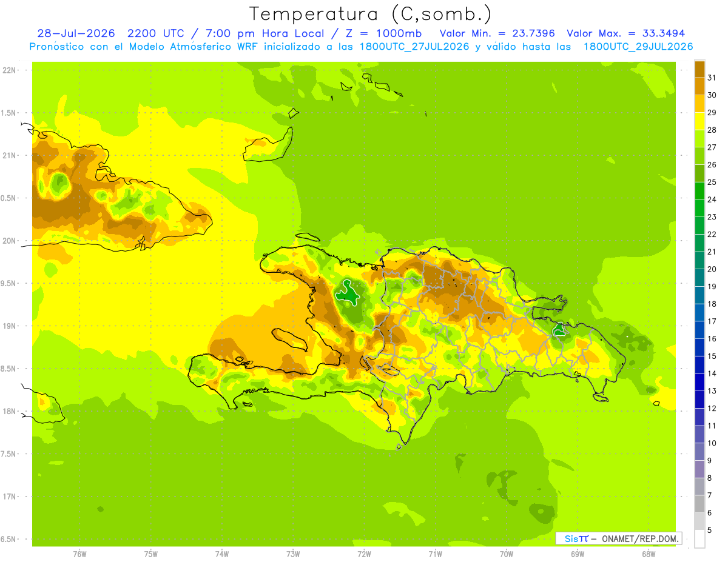This screenshot has height=562, width=728.
Task: Click the '73W' longitude label
Action: pyautogui.click(x=293, y=554)
